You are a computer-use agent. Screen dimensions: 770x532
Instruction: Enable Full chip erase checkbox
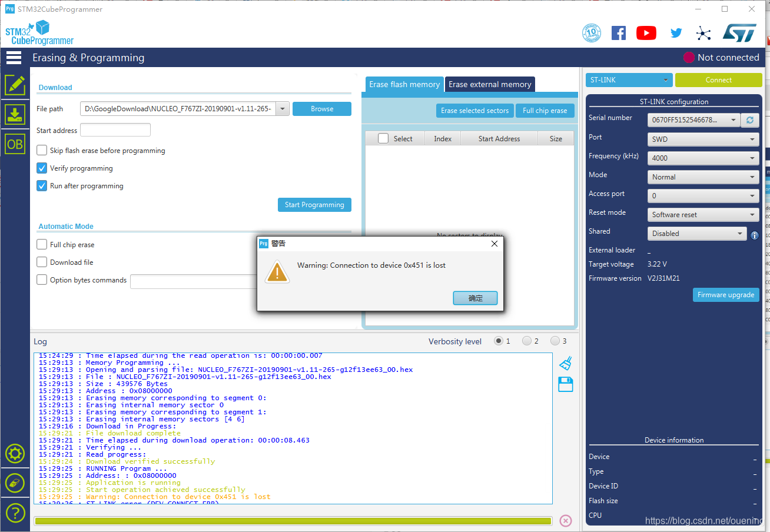pyautogui.click(x=42, y=245)
